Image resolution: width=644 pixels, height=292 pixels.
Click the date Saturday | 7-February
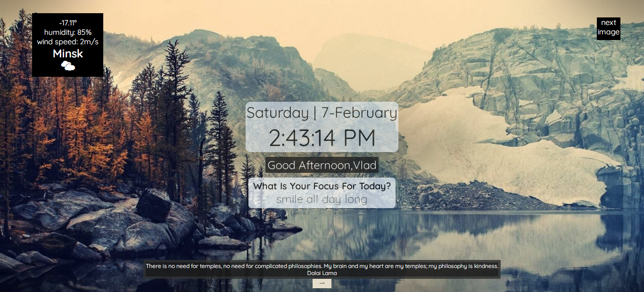pyautogui.click(x=322, y=113)
